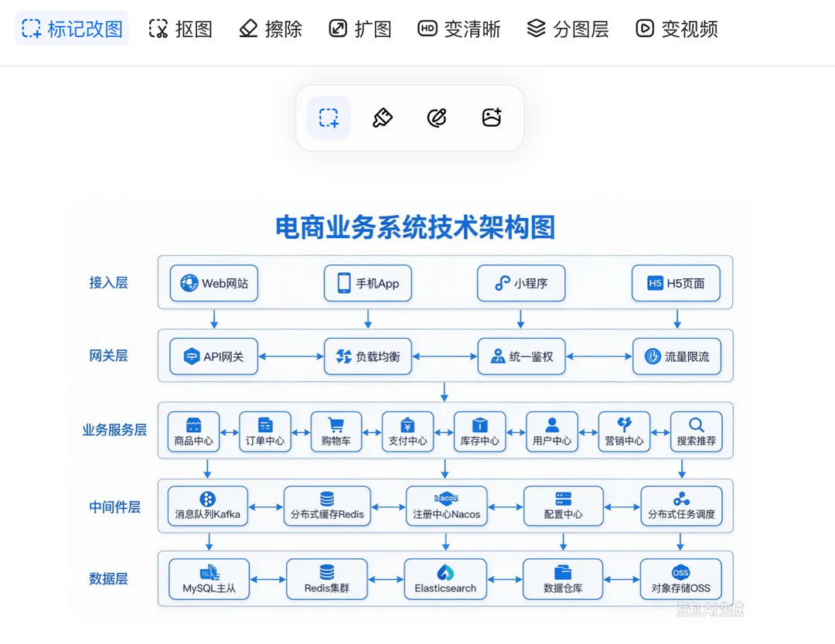Click the 数据仓库 text
This screenshot has width=835, height=644.
click(563, 588)
